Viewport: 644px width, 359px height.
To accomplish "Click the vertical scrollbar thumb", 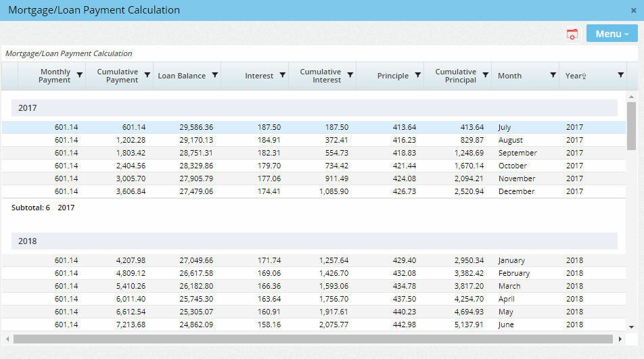I will (x=631, y=126).
